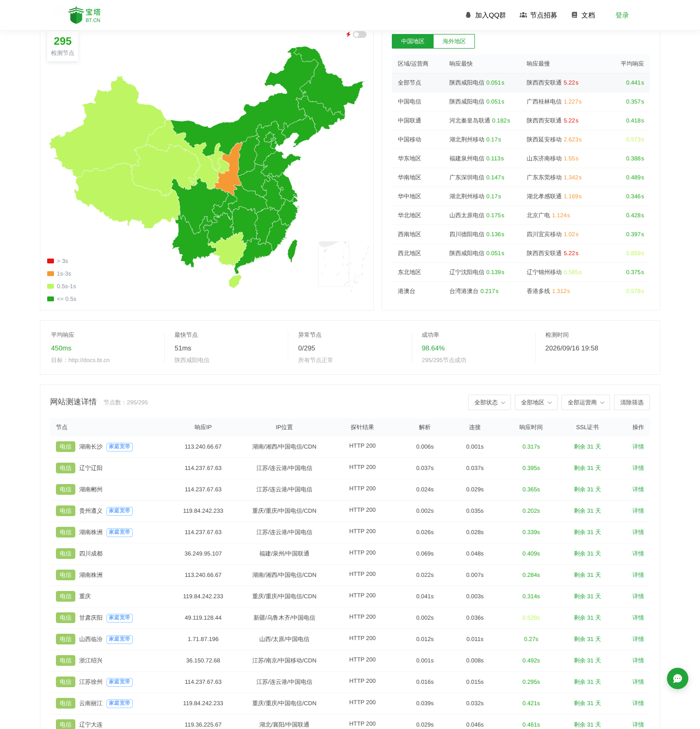Open the 全部状态 status filter dropdown
700x729 pixels.
tap(490, 402)
